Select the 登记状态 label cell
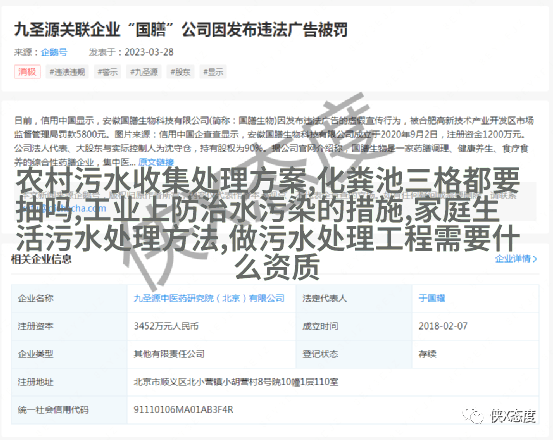553x440 pixels. click(354, 354)
